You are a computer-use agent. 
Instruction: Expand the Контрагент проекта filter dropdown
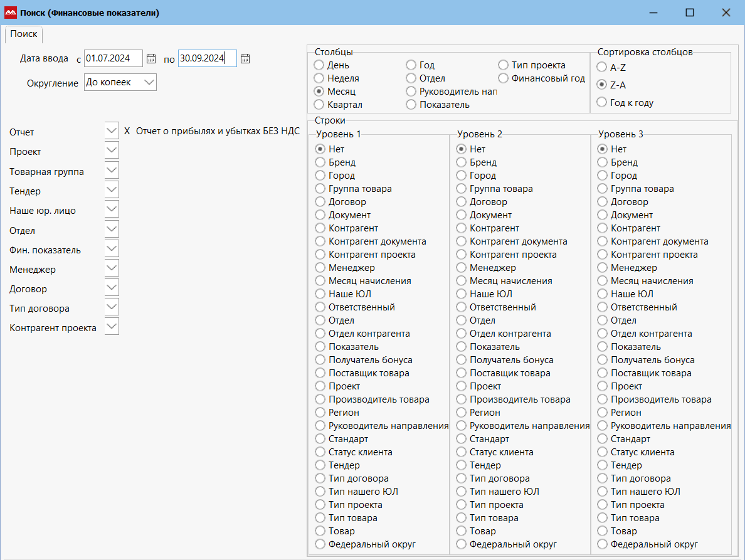112,326
